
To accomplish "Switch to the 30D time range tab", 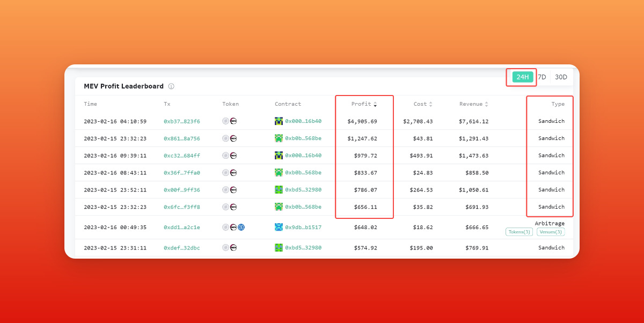I will click(x=561, y=77).
